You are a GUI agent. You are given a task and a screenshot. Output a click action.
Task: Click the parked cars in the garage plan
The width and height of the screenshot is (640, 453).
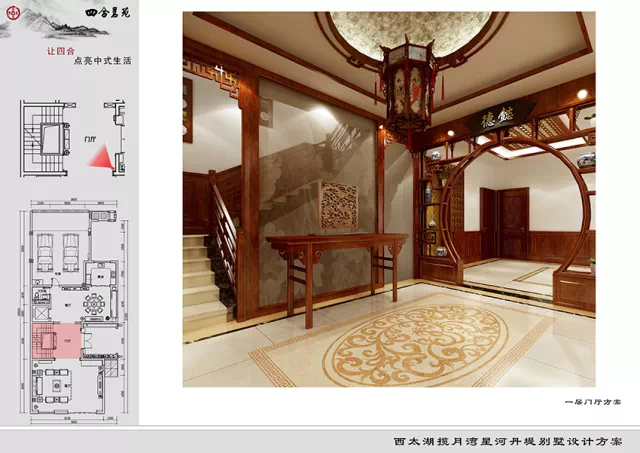(x=58, y=252)
